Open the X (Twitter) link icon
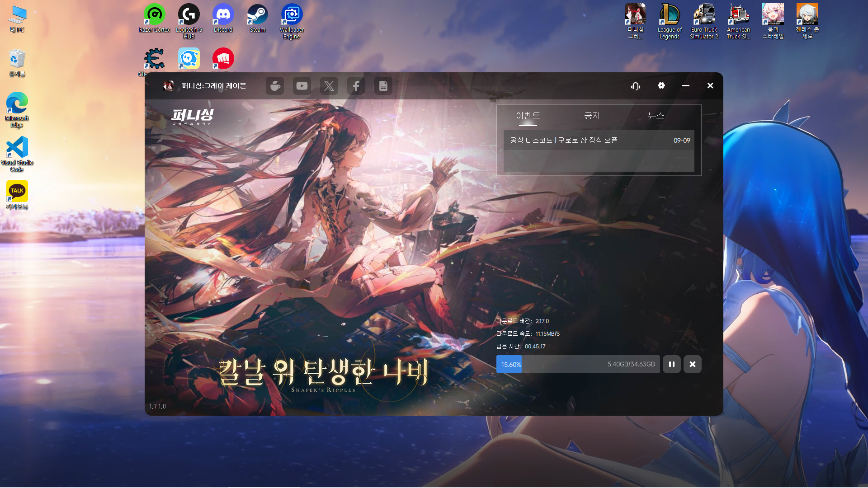This screenshot has height=488, width=868. point(329,86)
